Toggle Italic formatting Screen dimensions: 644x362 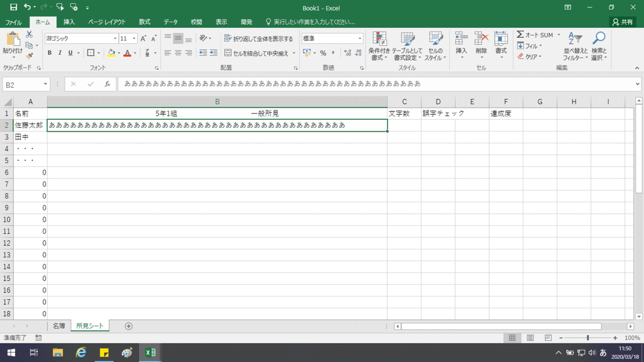[60, 53]
